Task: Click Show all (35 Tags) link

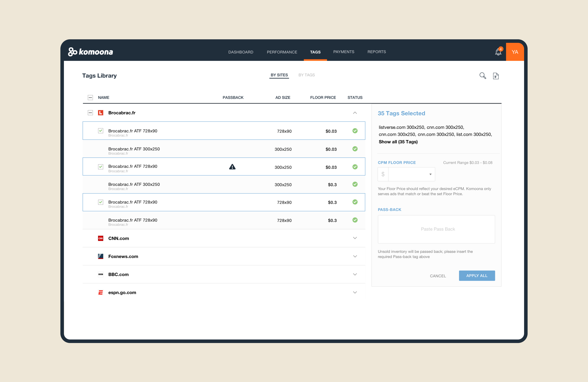Action: point(398,142)
